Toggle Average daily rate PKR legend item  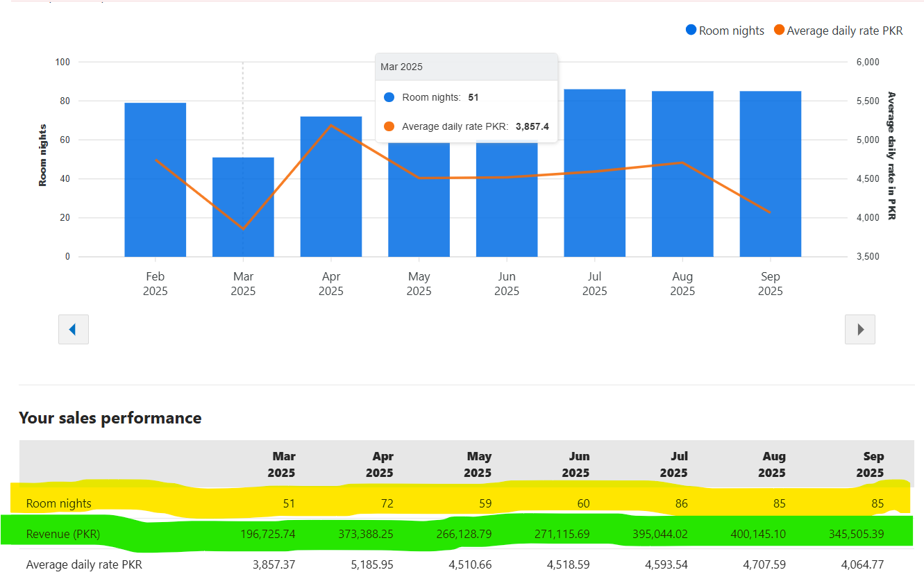point(838,31)
